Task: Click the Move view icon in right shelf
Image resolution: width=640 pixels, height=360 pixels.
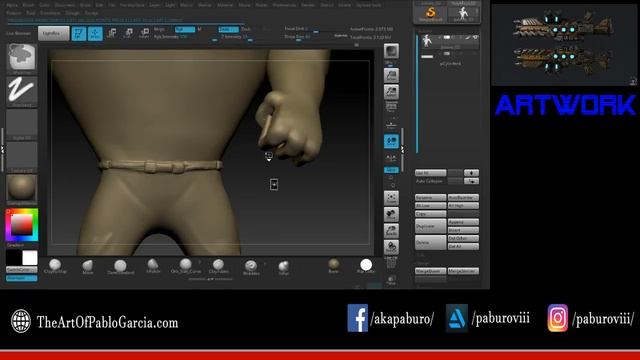Action: [x=391, y=215]
